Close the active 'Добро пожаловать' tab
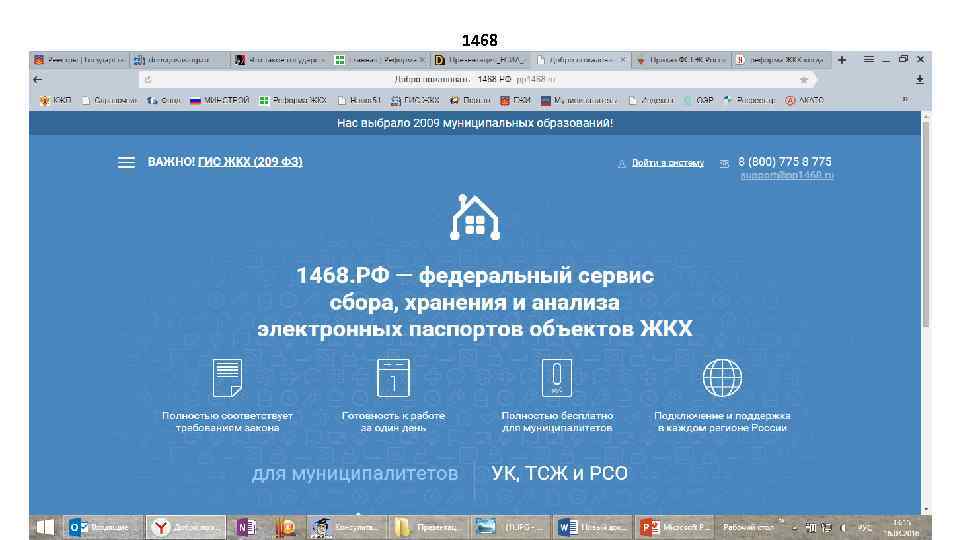The image size is (960, 540). tap(623, 60)
